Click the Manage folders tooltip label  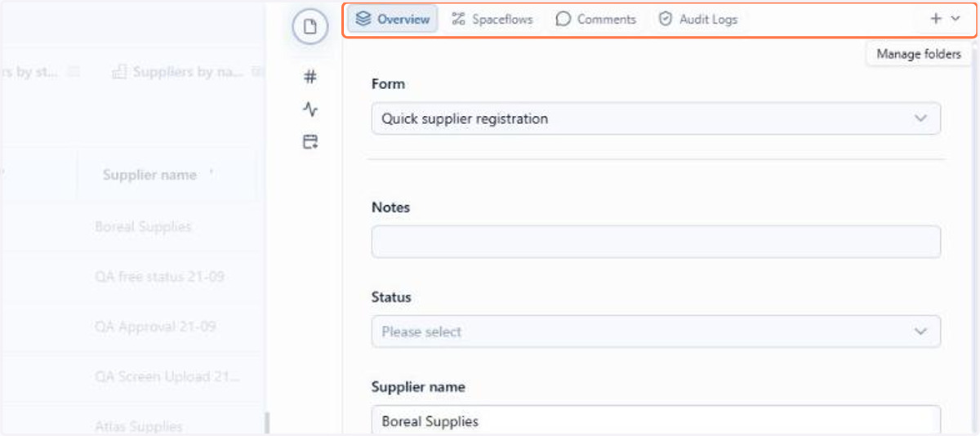coord(919,54)
